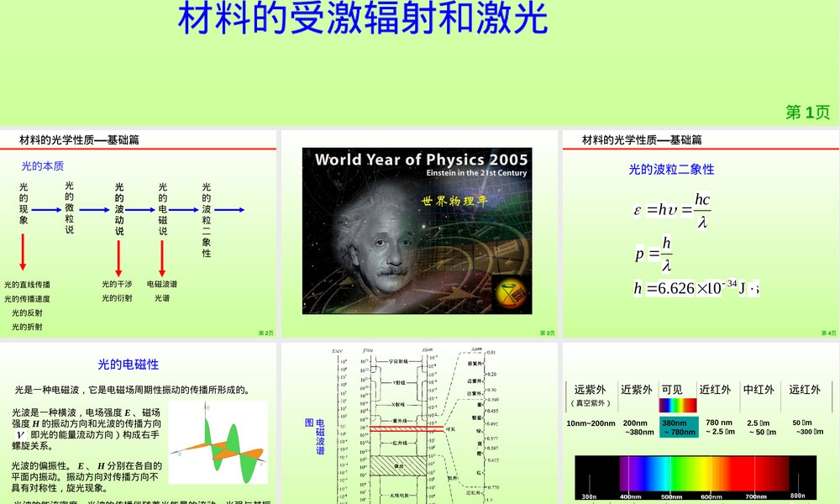
Task: Click the World Year of Physics 2005 headline
Action: point(421,160)
